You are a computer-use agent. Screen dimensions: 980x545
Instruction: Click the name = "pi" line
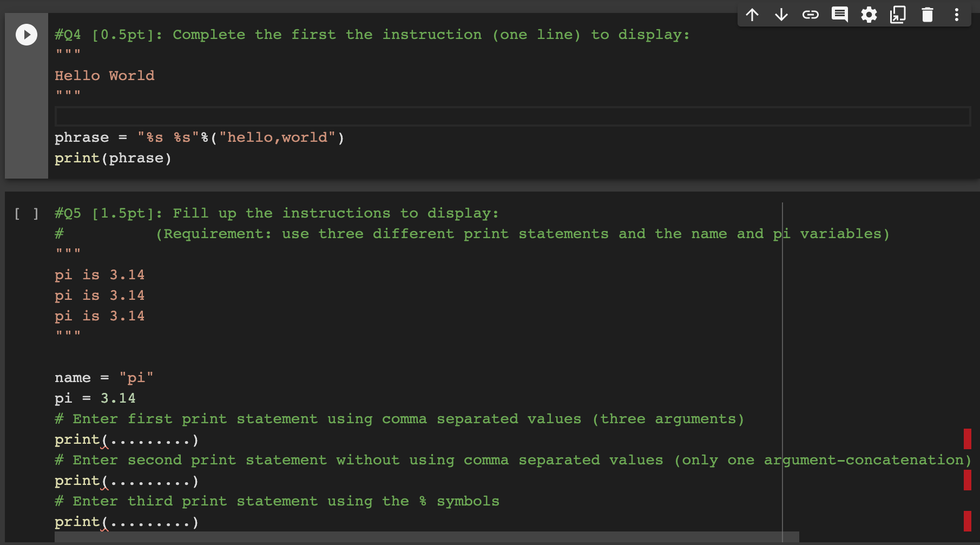coord(104,378)
